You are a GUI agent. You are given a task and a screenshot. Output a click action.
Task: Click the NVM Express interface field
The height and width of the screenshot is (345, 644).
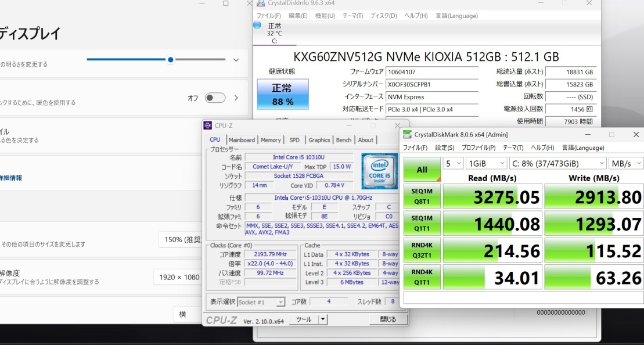432,97
